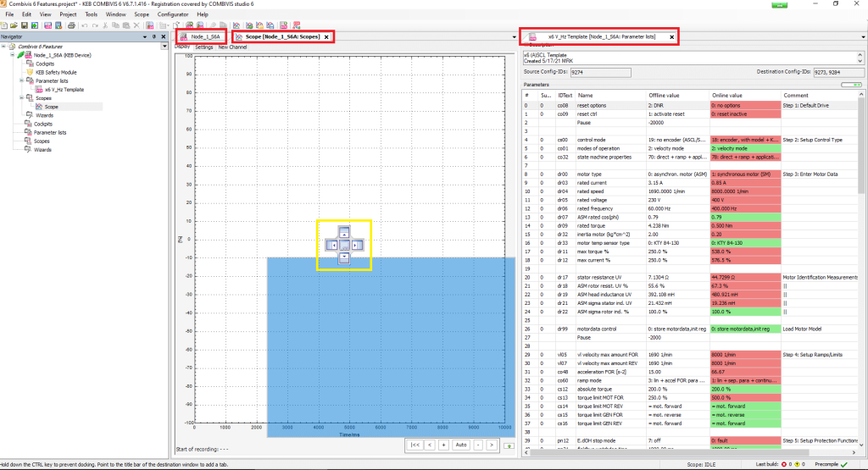Open the Project menu
868x470 pixels.
[x=68, y=14]
